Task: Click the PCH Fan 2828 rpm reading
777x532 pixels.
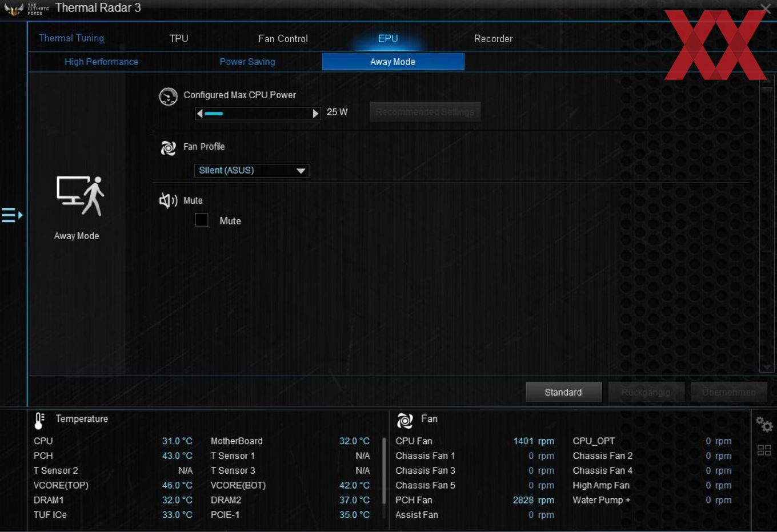Action: 534,499
